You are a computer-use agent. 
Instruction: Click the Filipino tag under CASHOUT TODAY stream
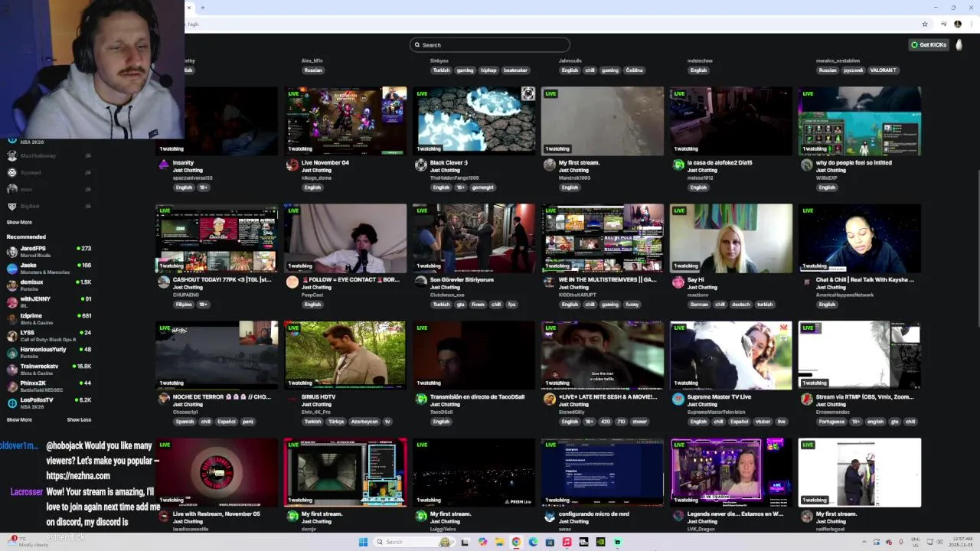coord(184,305)
